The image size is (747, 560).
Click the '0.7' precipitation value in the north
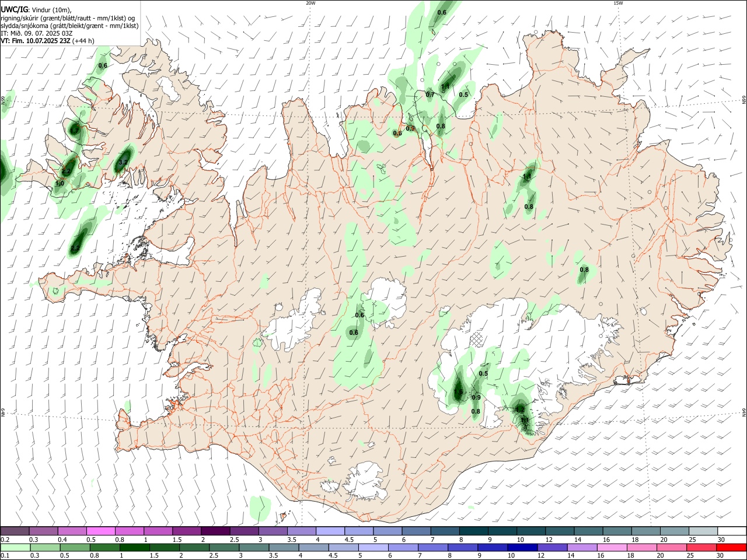click(x=430, y=94)
